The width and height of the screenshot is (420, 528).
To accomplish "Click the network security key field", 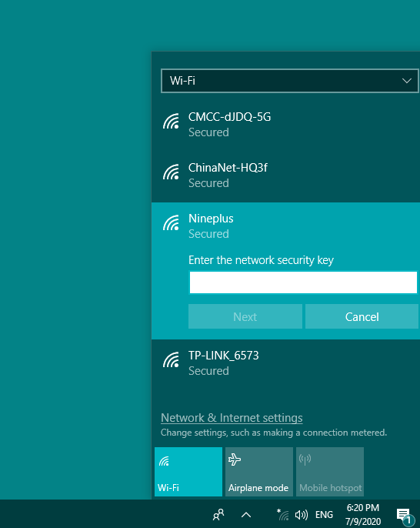I will (x=303, y=282).
